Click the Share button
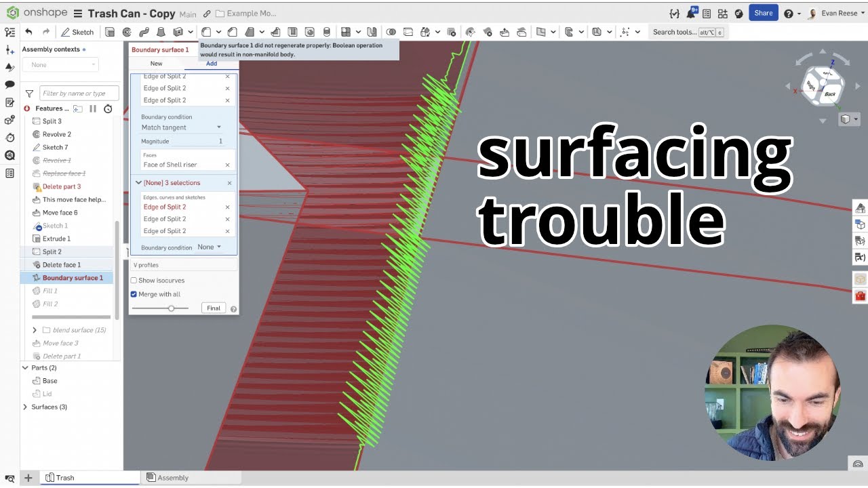 click(x=763, y=13)
